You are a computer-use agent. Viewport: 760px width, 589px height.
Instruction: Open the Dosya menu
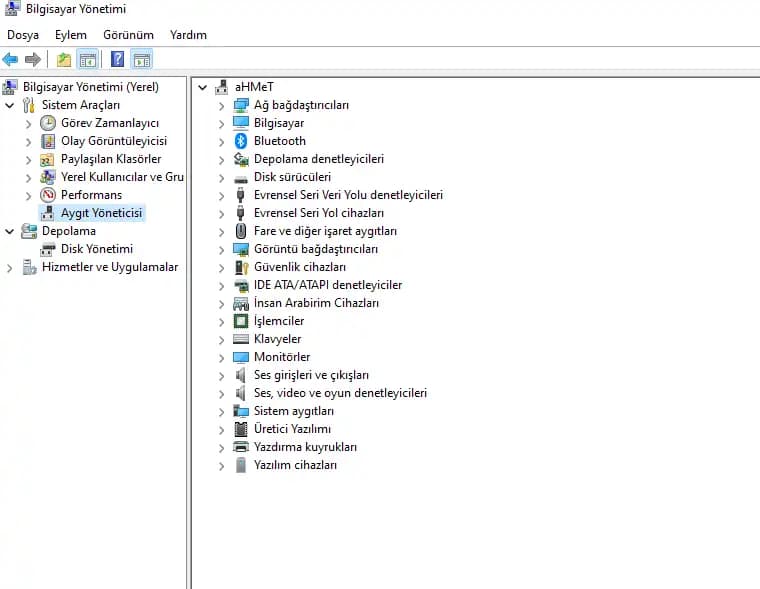23,35
